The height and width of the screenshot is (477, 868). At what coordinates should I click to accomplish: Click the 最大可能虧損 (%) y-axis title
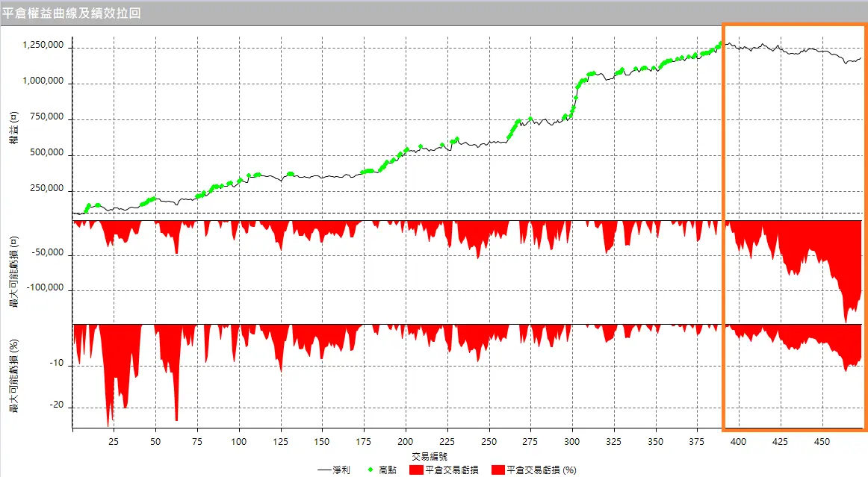tap(14, 376)
